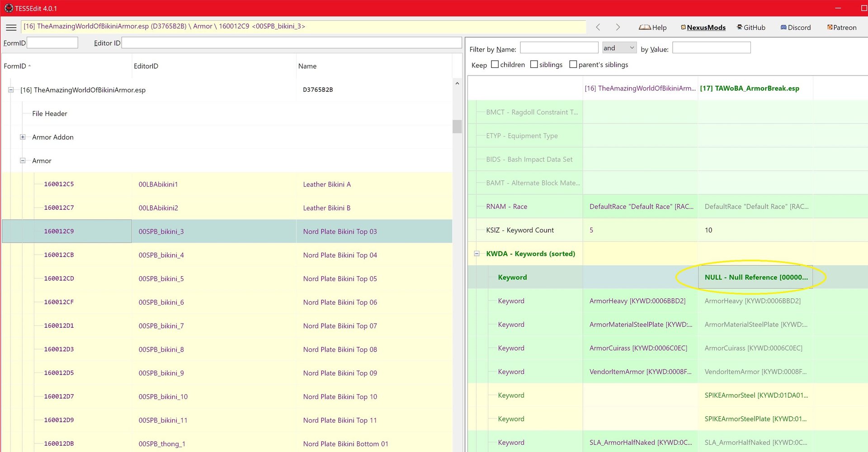Open the NexusMods link

(703, 28)
